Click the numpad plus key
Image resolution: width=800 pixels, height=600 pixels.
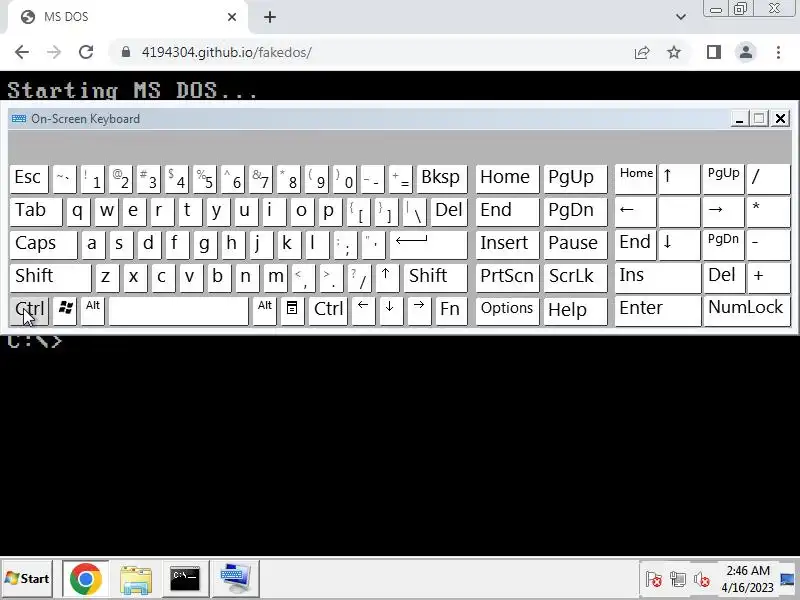[768, 278]
